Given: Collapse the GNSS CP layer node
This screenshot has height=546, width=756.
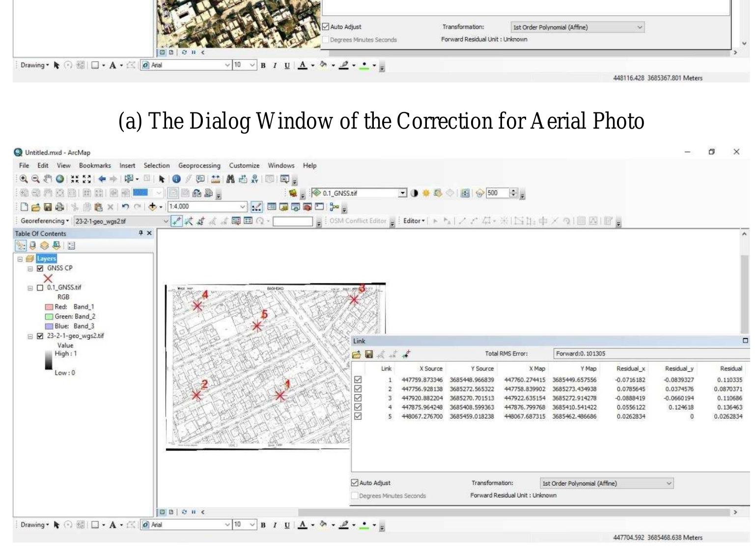Looking at the screenshot, I should click(30, 269).
